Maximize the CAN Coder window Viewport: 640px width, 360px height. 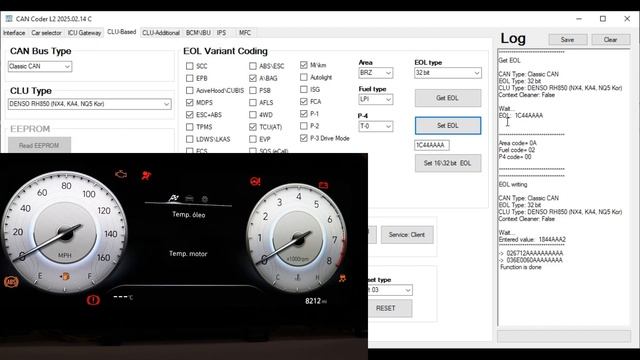coord(603,19)
